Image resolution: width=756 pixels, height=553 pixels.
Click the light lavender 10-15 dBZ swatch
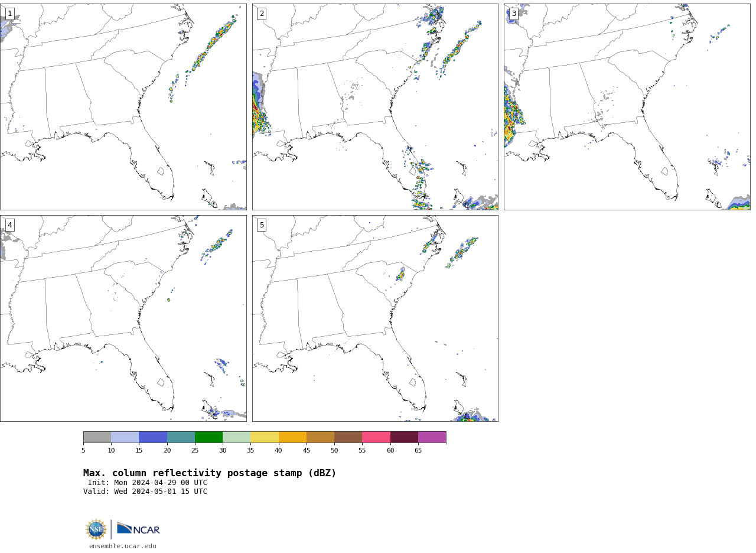point(125,437)
